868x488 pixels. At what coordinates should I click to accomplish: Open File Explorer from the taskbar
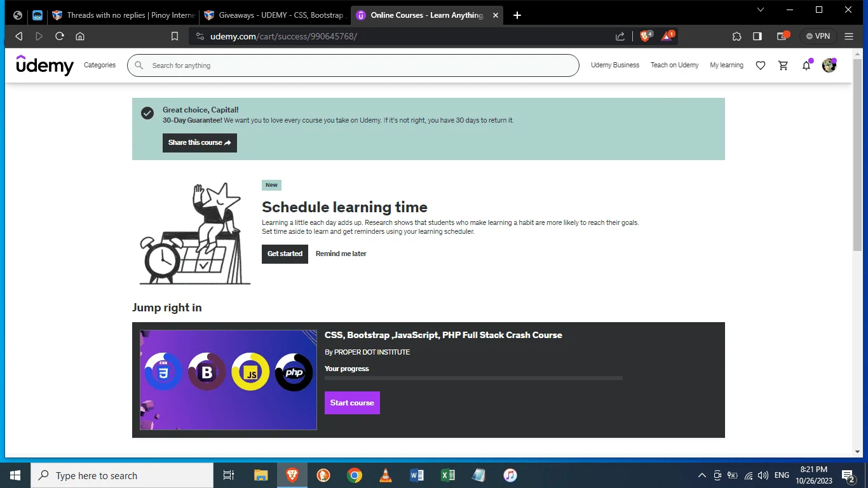tap(261, 475)
